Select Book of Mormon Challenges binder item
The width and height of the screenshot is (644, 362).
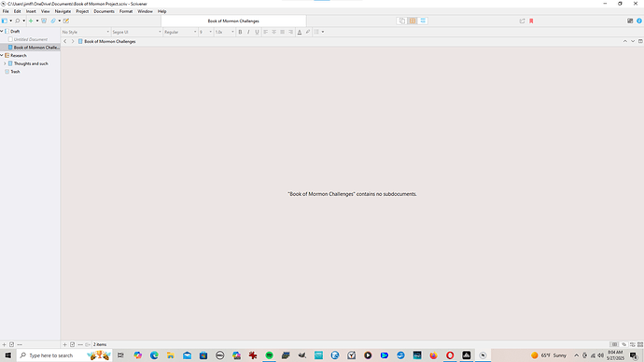[30, 48]
